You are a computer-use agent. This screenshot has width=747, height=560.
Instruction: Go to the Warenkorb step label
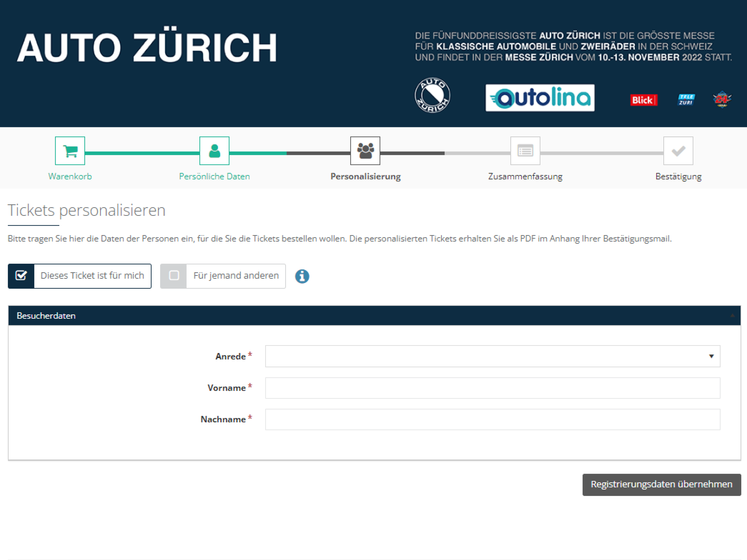70,177
